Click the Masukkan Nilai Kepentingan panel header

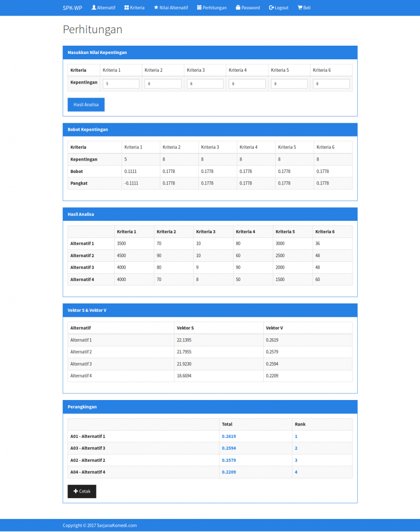tap(210, 52)
